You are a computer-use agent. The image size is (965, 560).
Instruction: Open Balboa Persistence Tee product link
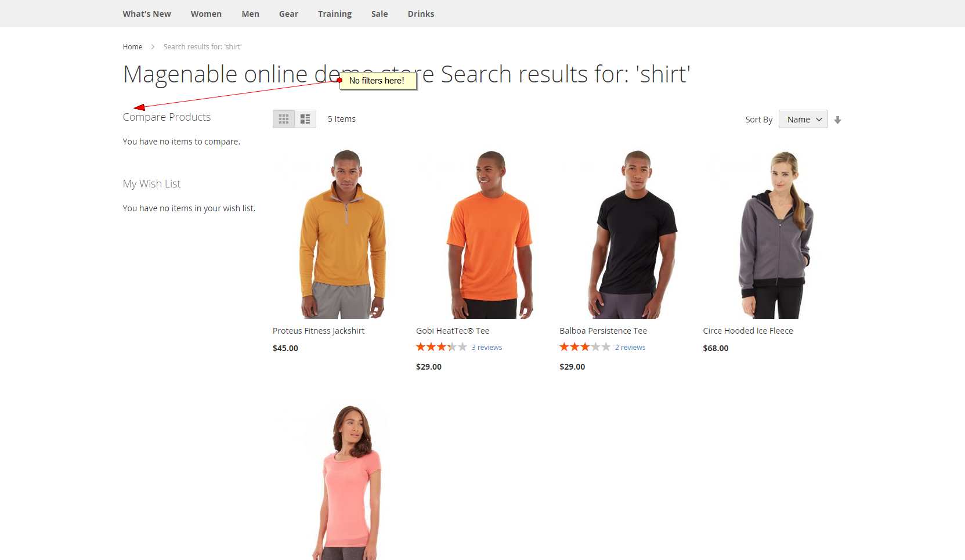coord(603,331)
